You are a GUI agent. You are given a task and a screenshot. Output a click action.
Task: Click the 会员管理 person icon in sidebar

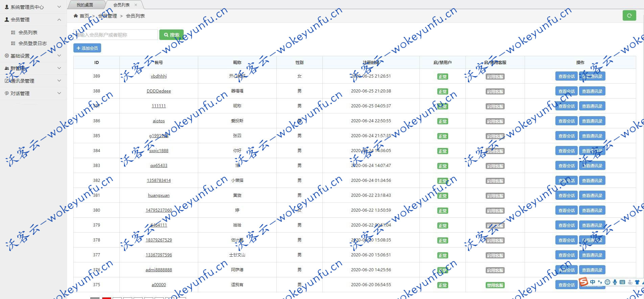[x=6, y=20]
